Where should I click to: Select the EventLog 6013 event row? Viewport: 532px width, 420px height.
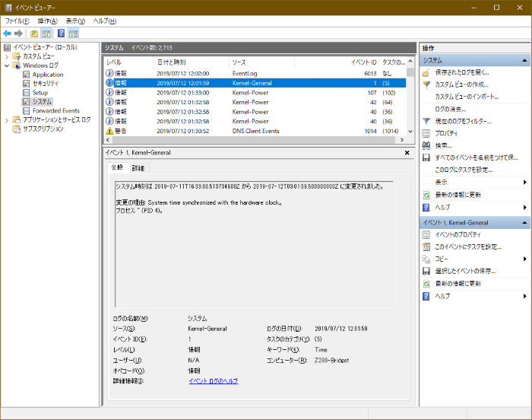tap(255, 73)
